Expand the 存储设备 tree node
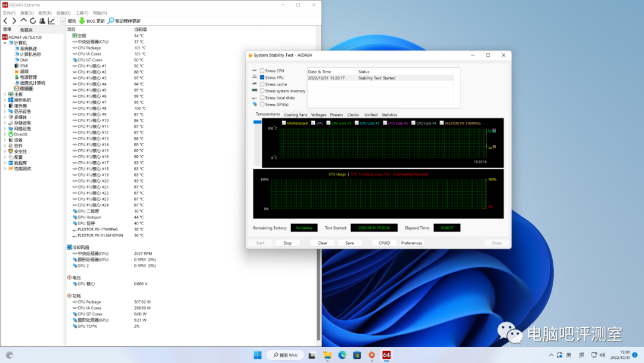Viewport: 644px width, 363px height. point(5,123)
